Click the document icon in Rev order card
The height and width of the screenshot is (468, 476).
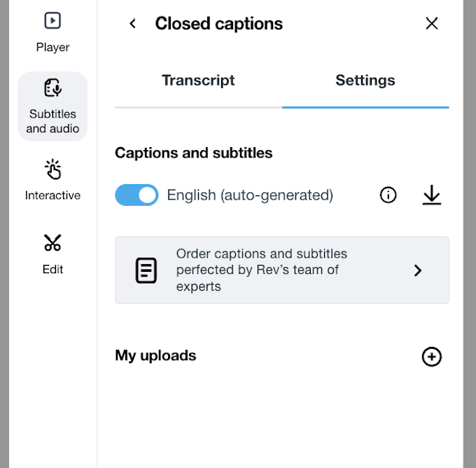[146, 270]
